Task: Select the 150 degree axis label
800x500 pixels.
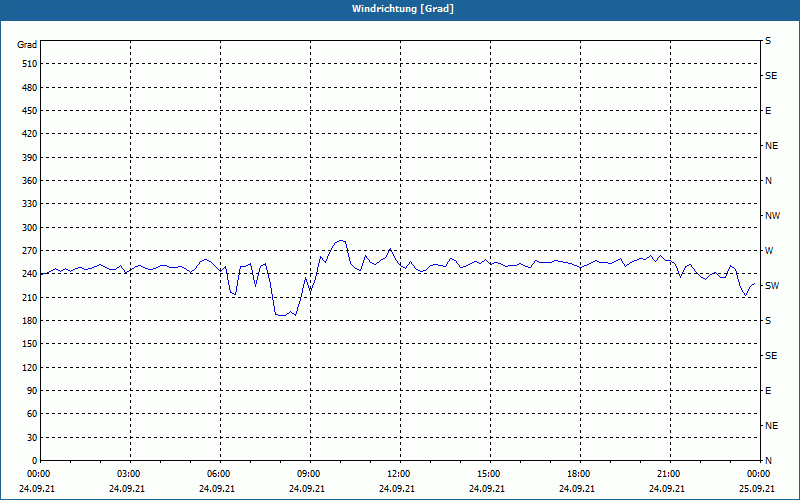Action: (x=29, y=343)
